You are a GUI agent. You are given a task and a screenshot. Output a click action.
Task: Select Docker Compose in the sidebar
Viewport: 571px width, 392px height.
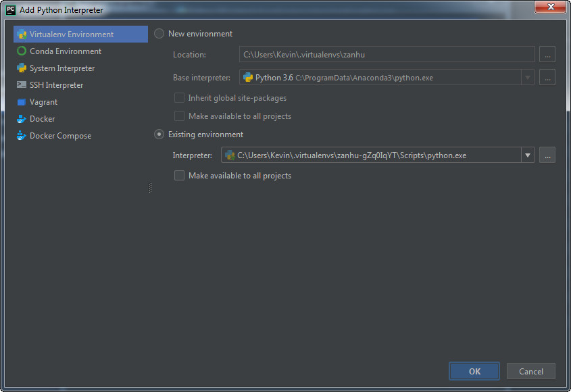click(80, 136)
